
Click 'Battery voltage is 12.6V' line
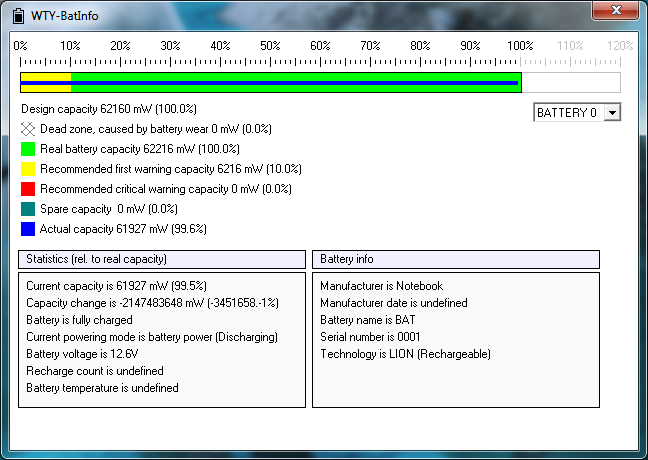point(82,354)
